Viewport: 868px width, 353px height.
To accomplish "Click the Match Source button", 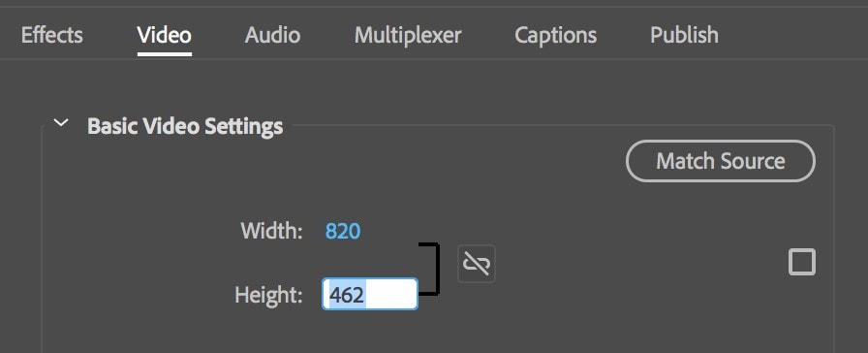I will [x=720, y=161].
